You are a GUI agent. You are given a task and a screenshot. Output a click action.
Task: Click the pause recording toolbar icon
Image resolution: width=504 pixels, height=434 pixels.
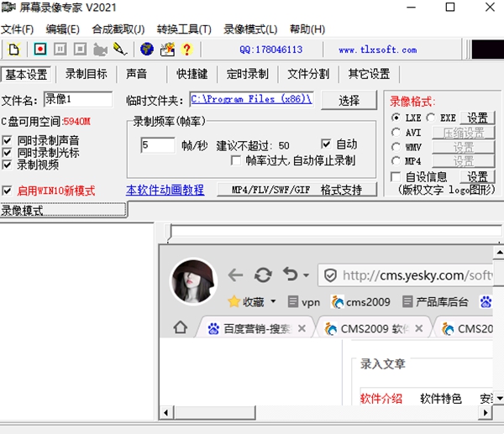tap(60, 50)
